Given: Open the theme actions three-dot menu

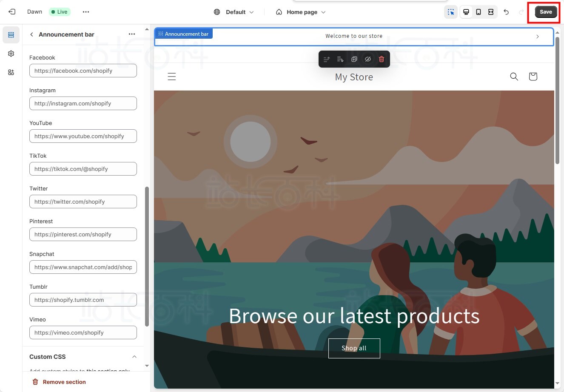Looking at the screenshot, I should point(86,12).
